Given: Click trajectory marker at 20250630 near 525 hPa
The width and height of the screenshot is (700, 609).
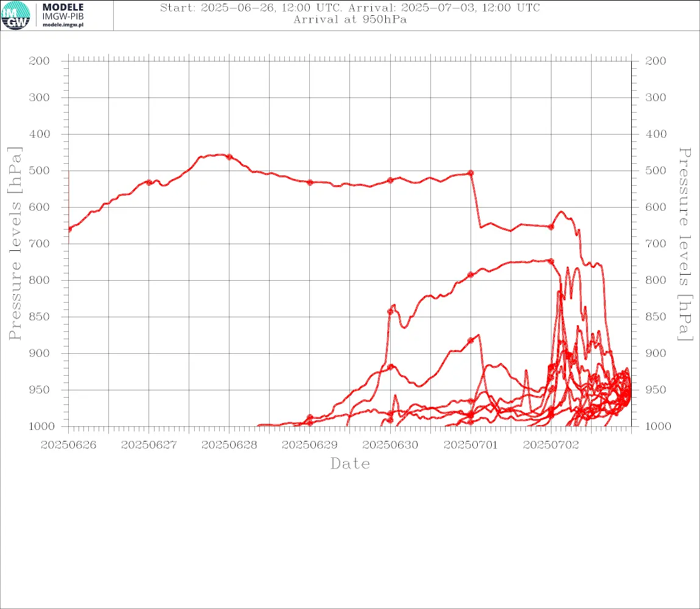Looking at the screenshot, I should pos(390,180).
